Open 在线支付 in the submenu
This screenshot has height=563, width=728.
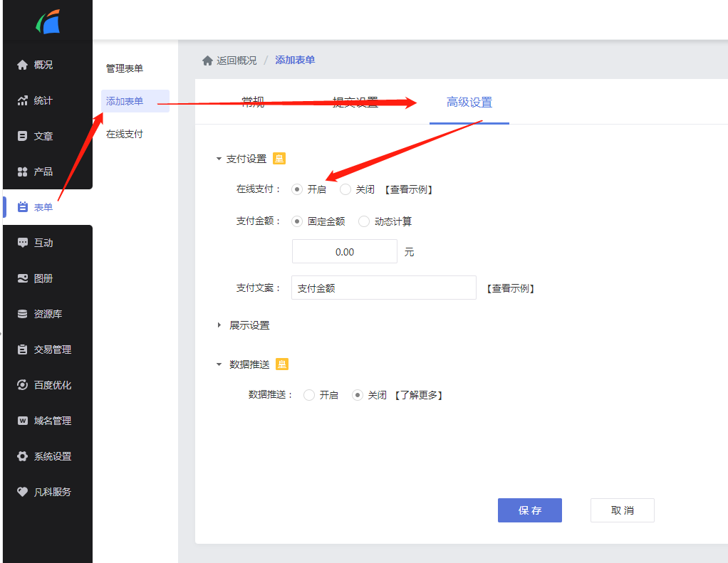125,134
